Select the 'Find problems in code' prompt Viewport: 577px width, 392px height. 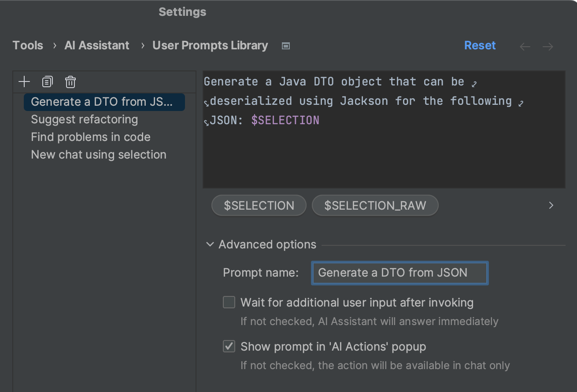click(90, 137)
